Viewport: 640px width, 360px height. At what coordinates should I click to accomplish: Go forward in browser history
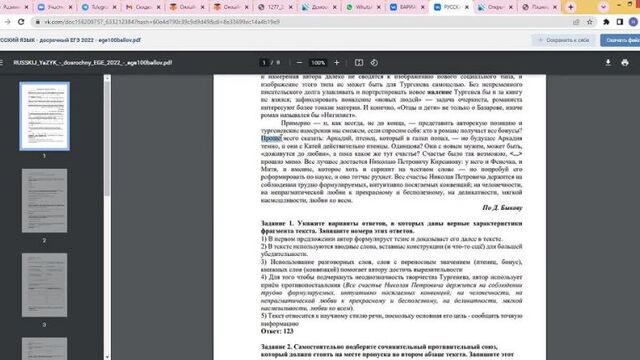tap(7, 22)
